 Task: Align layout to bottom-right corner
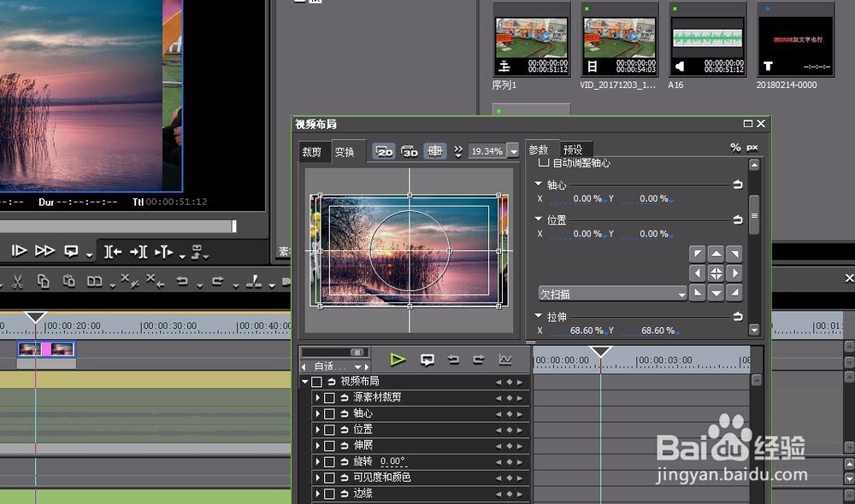point(734,293)
